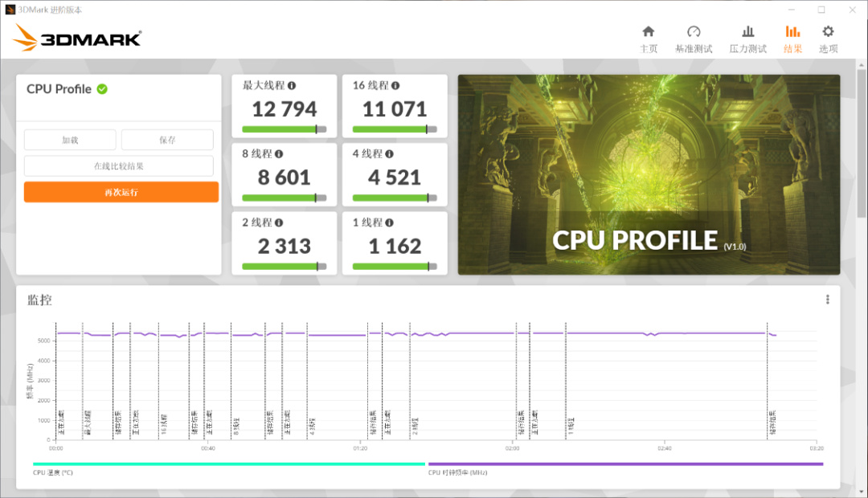Click the 3DMark 进阶版本 window title text
The image size is (868, 498).
click(x=50, y=10)
